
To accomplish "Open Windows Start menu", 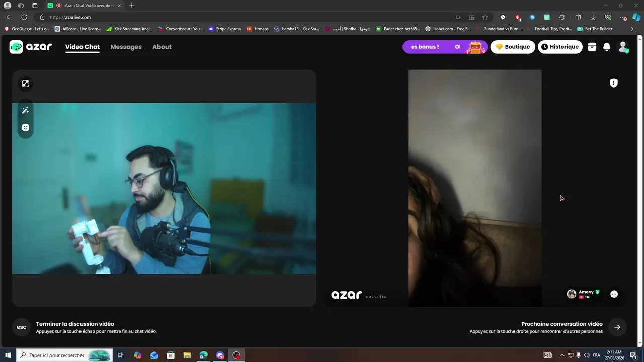I will (x=8, y=355).
